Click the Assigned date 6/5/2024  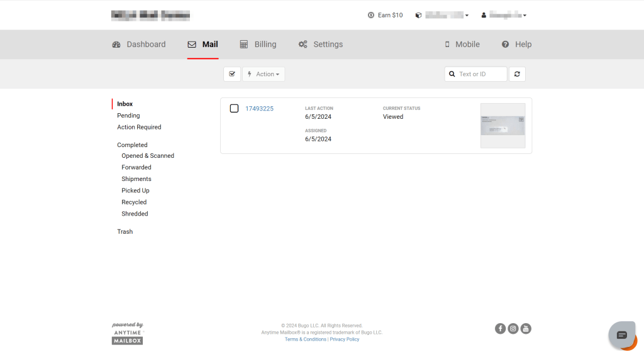click(x=318, y=139)
